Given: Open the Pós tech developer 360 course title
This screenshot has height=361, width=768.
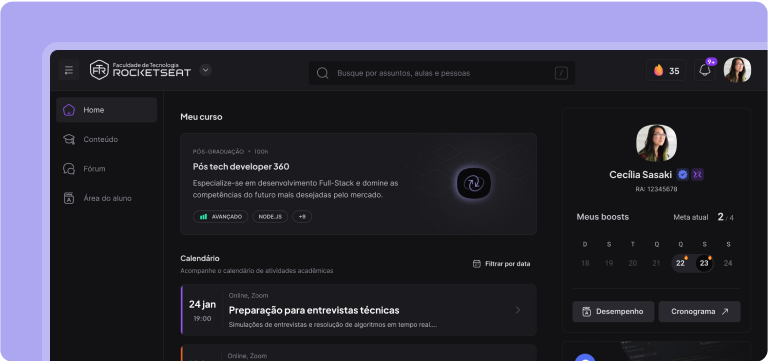Looking at the screenshot, I should 241,166.
